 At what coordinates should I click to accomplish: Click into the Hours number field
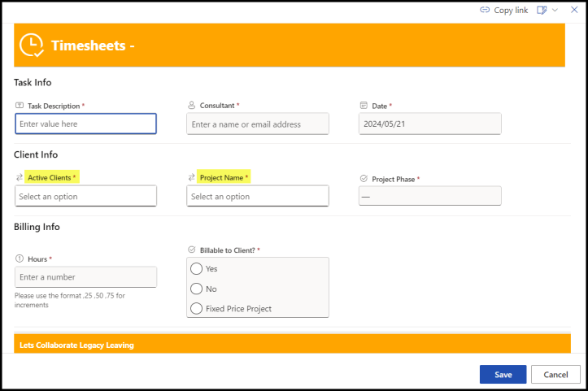[85, 277]
